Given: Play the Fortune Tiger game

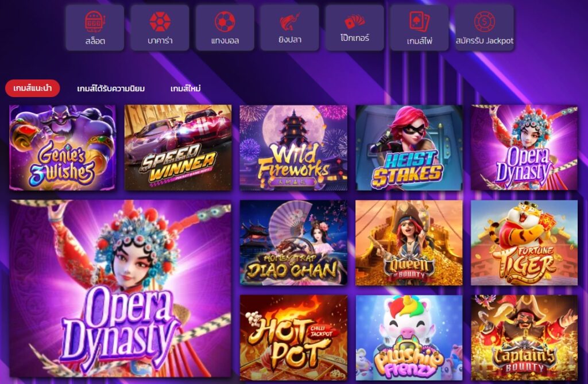Looking at the screenshot, I should (524, 243).
